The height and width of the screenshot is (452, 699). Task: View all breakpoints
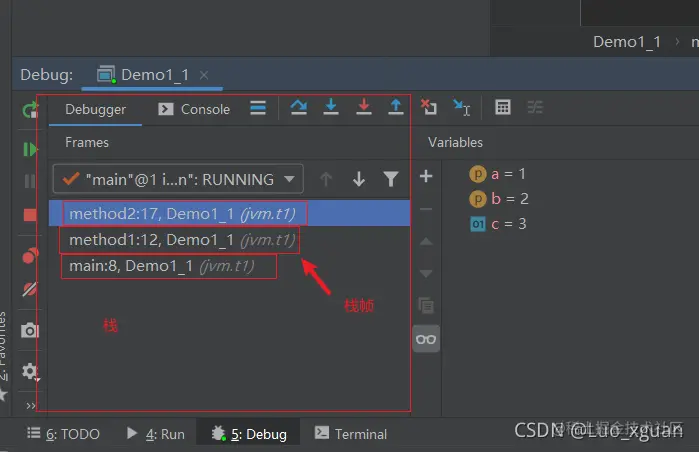pyautogui.click(x=30, y=255)
